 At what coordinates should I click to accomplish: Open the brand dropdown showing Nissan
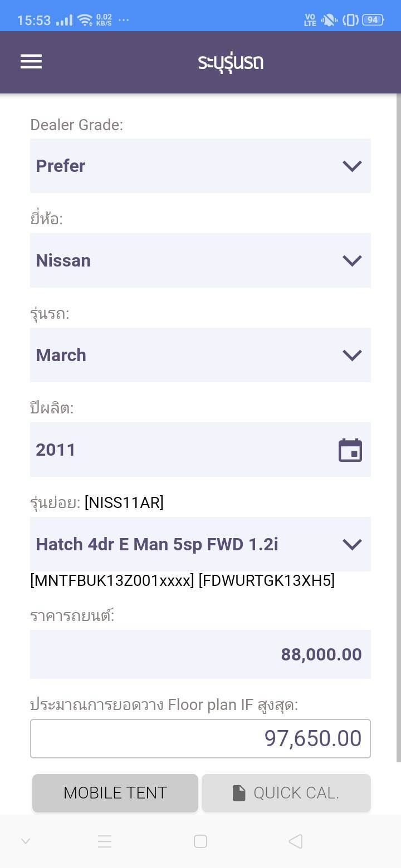click(x=200, y=260)
